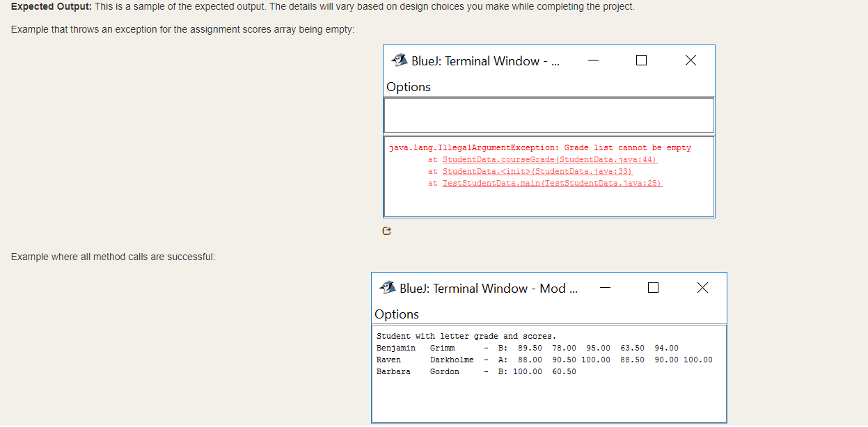Select the minimize icon on the exception terminal window
Viewport: 868px width, 427px height.
tap(593, 61)
